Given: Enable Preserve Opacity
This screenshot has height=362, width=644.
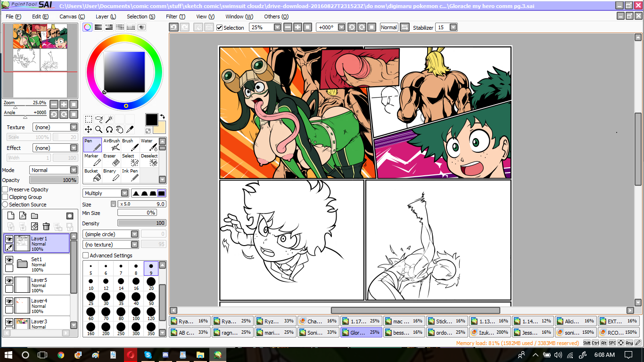Looking at the screenshot, I should [x=5, y=189].
